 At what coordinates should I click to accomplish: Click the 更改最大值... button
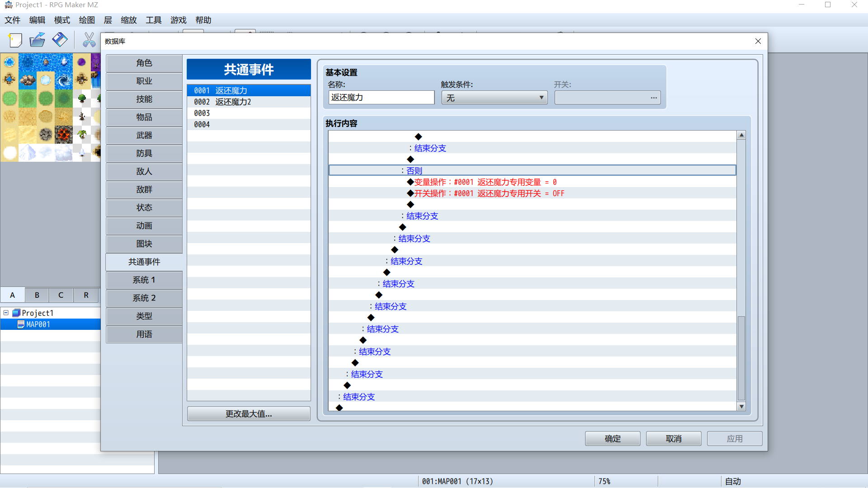coord(249,414)
